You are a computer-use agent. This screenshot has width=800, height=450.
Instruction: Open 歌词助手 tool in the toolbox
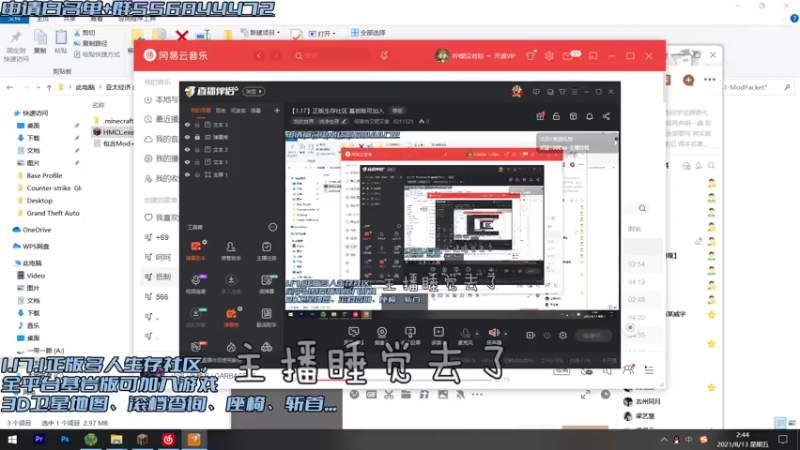pos(266,317)
